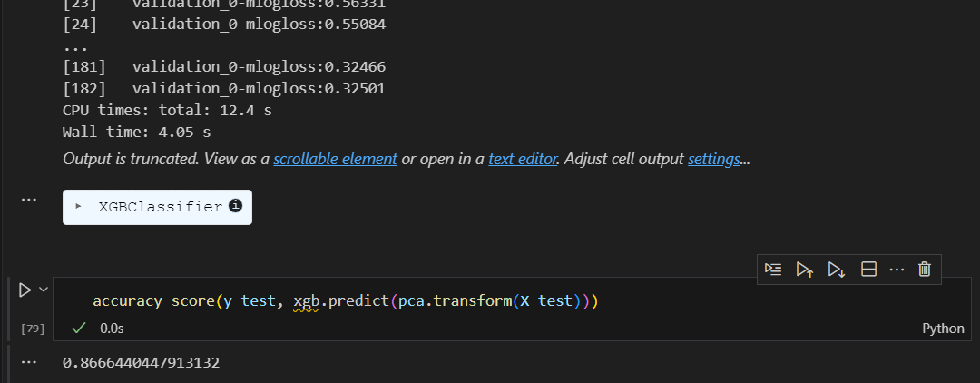980x383 pixels.
Task: Expand the XGBClassifier disclosure triangle
Action: (x=78, y=205)
